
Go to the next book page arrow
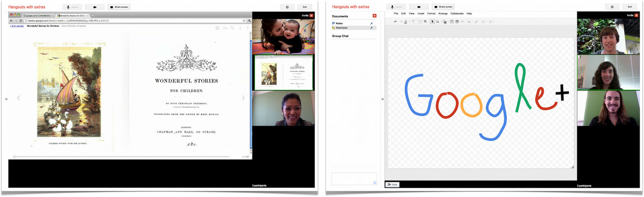[243, 98]
